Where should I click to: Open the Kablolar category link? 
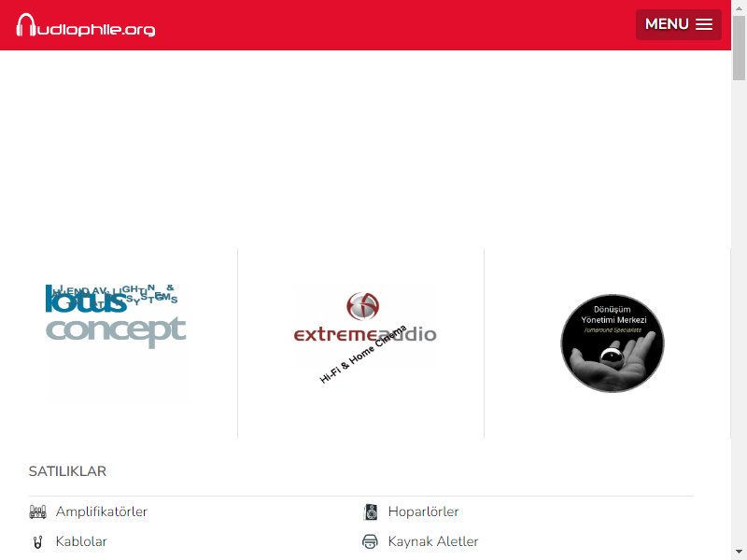81,541
